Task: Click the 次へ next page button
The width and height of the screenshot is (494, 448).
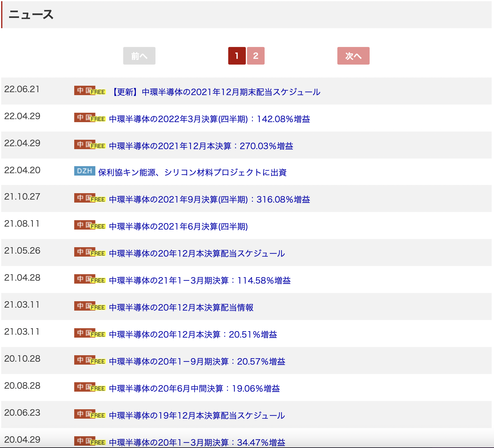Action: point(353,56)
